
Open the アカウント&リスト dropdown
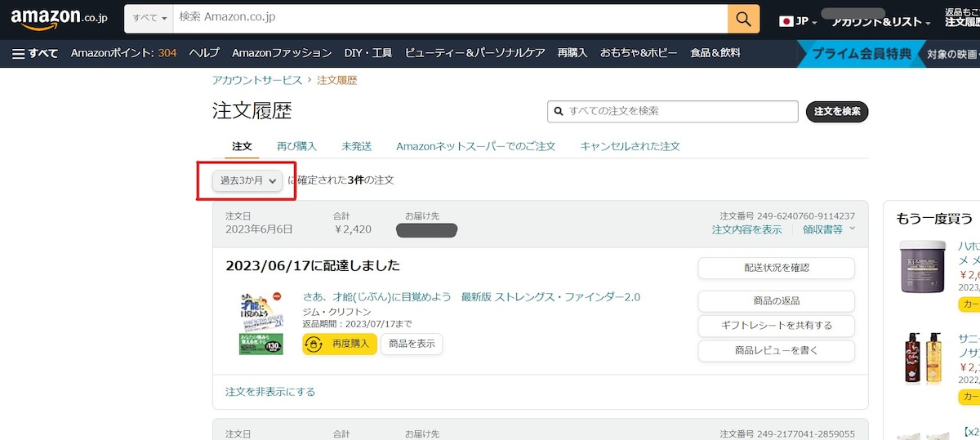(880, 23)
